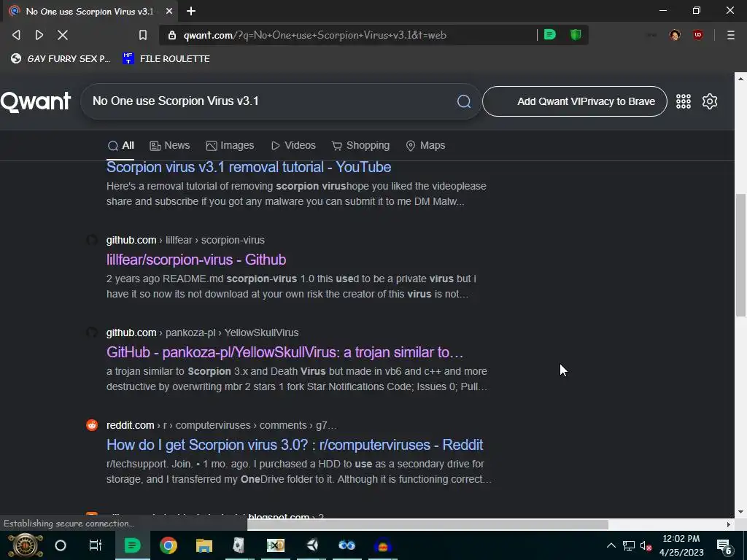This screenshot has height=560, width=747.
Task: Switch to the Images tab
Action: [230, 145]
